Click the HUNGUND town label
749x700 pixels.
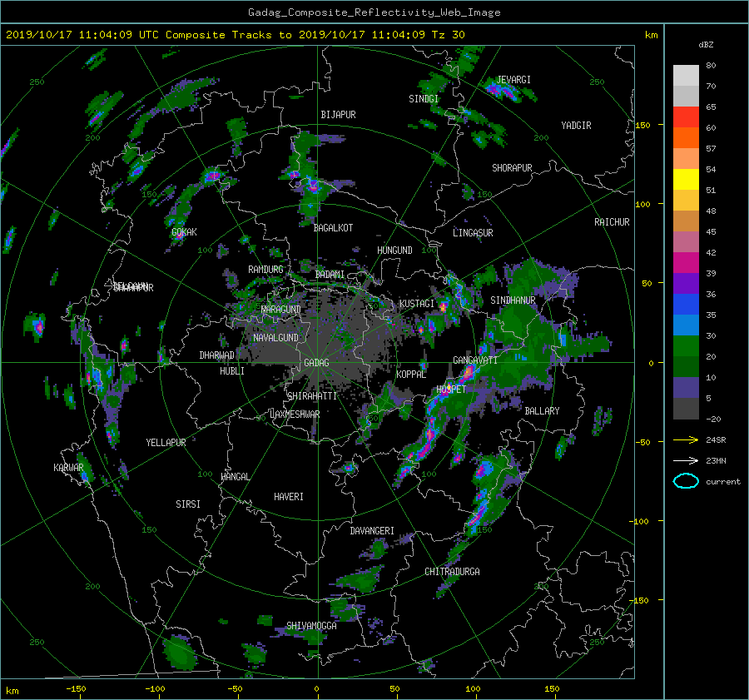[x=394, y=251]
